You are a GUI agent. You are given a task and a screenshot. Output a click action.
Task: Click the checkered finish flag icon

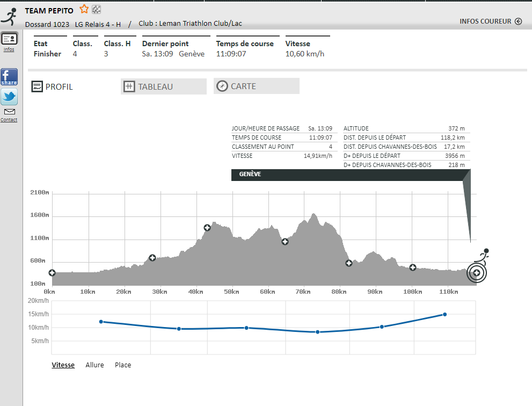97,9
